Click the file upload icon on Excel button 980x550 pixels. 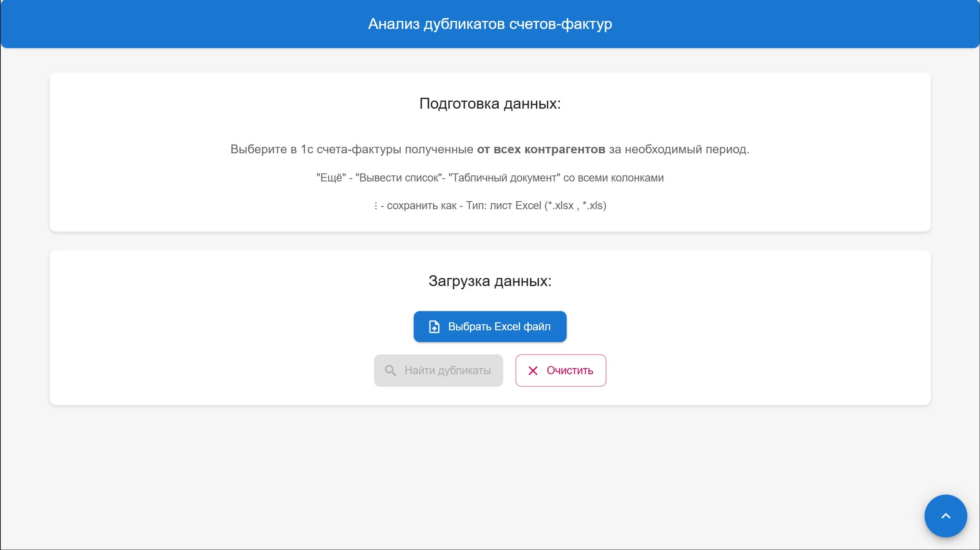434,327
